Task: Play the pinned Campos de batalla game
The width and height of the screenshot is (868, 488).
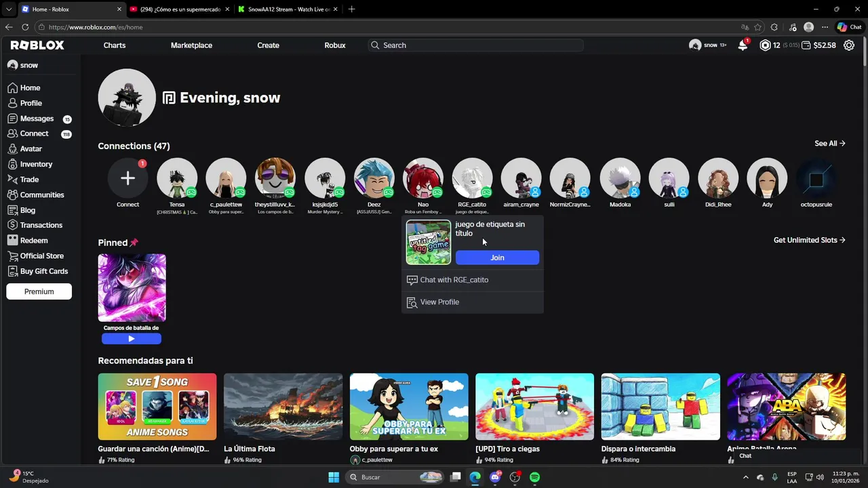Action: coord(132,339)
